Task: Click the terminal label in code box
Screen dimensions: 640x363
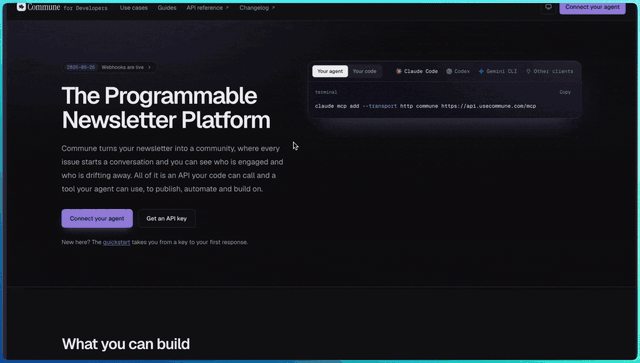Action: 326,92
